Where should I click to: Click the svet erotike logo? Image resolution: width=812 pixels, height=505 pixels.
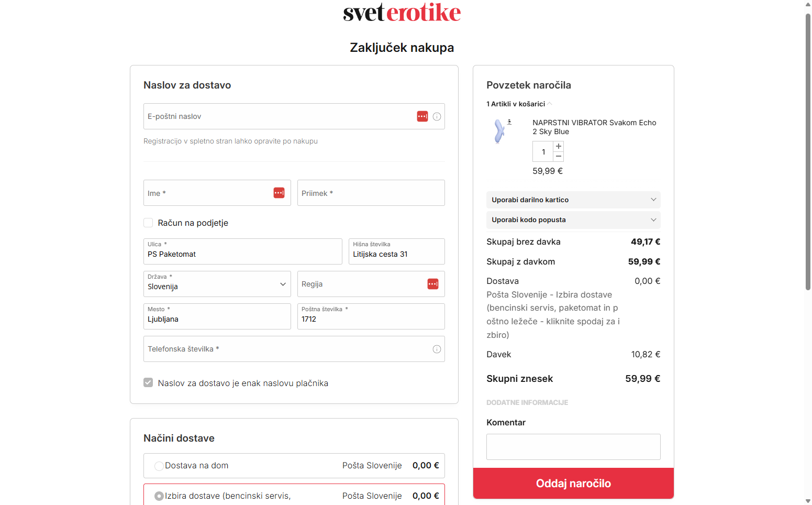402,13
